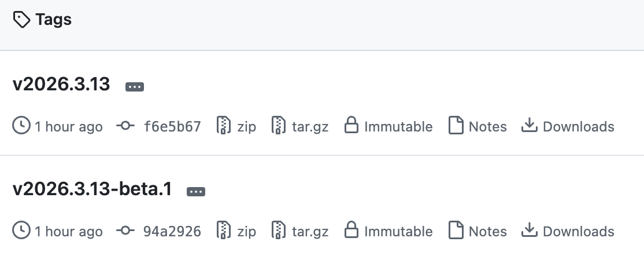Viewport: 644px width, 256px height.
Task: Click the clock icon for v2026.3.13
Action: pyautogui.click(x=21, y=126)
